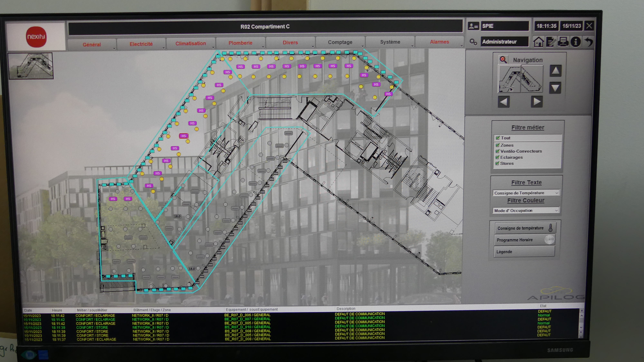Image resolution: width=644 pixels, height=362 pixels.
Task: Open the edit notes document icon
Action: [x=551, y=42]
